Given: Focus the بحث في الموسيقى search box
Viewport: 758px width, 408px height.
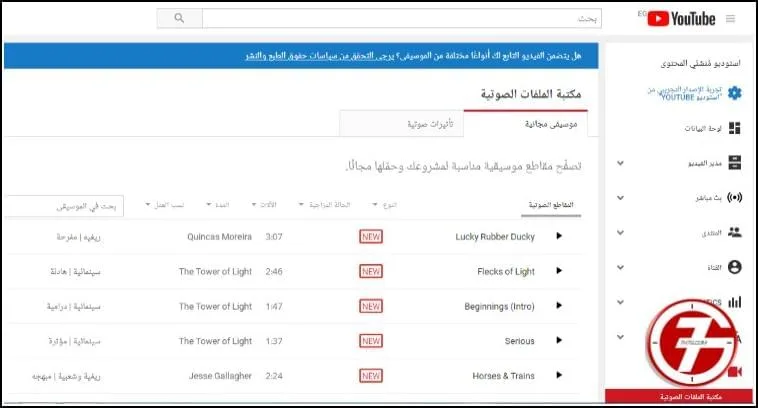Looking at the screenshot, I should [66, 206].
